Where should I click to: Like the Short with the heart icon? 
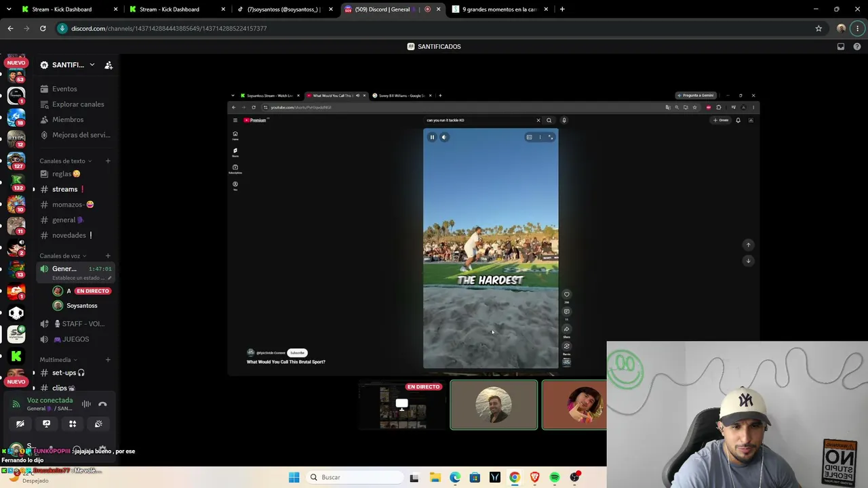click(567, 294)
